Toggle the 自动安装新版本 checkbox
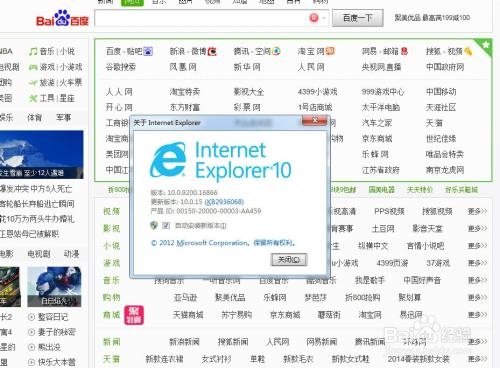 click(166, 226)
